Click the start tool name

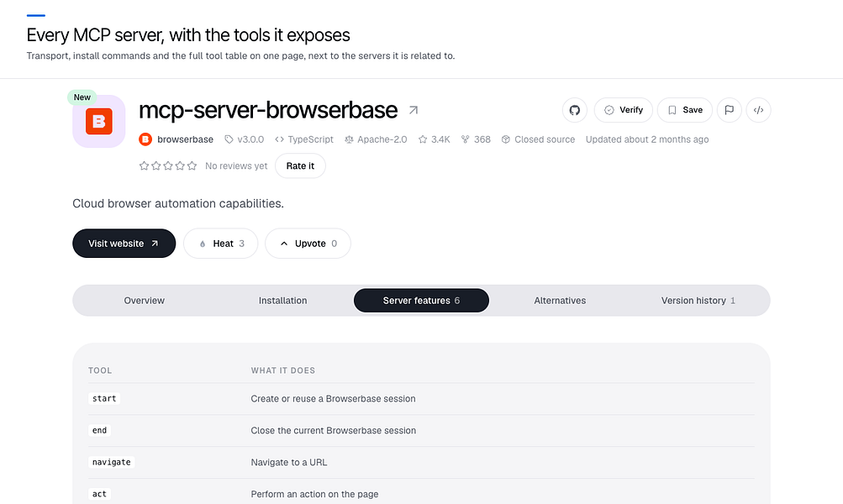[x=104, y=398]
